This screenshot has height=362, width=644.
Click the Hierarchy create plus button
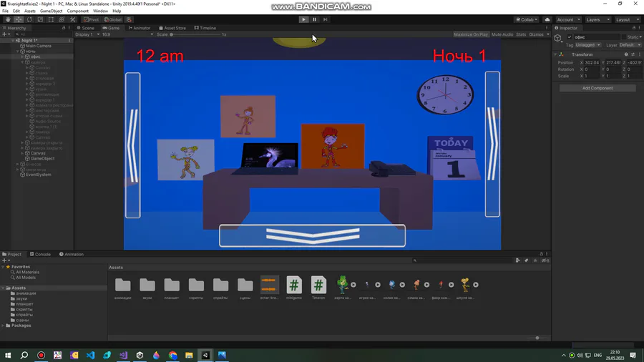tap(5, 34)
